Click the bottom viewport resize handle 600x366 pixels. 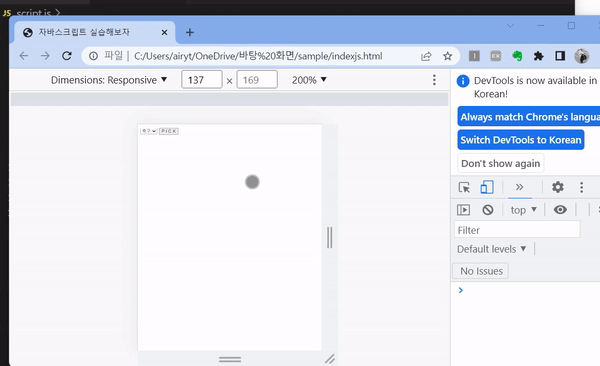click(230, 359)
